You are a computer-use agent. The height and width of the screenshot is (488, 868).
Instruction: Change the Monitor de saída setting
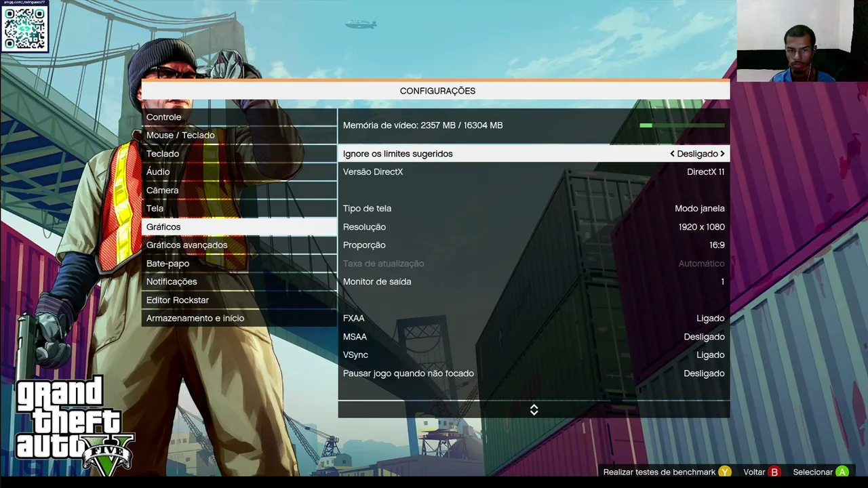tap(534, 282)
